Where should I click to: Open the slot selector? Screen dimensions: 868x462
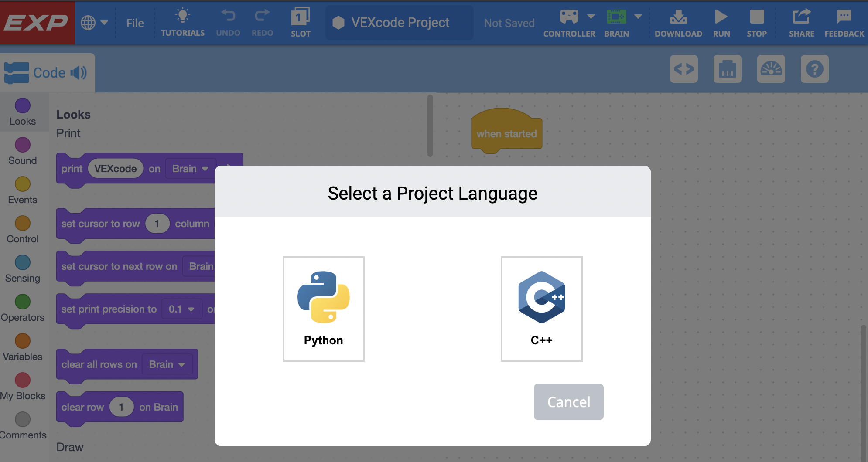coord(301,22)
